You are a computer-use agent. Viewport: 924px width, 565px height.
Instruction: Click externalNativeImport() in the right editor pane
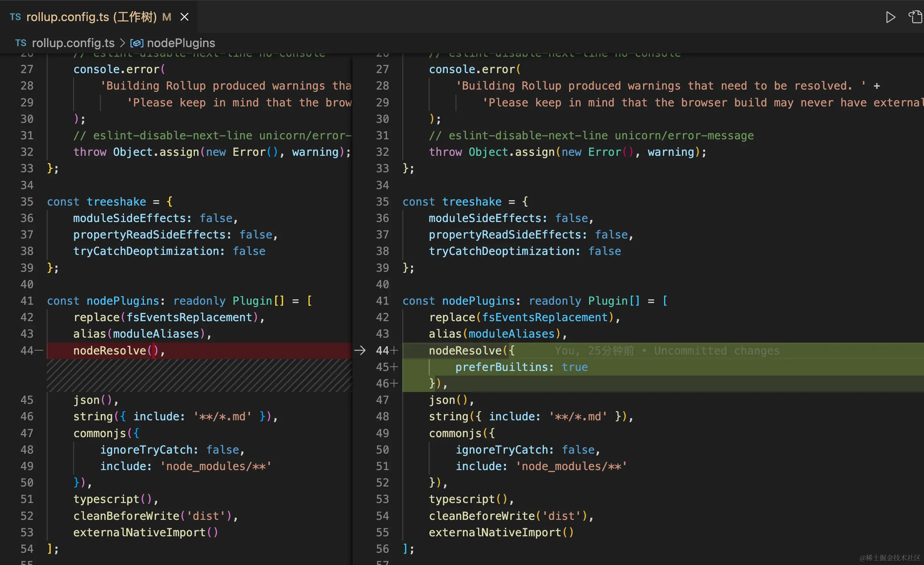click(501, 532)
